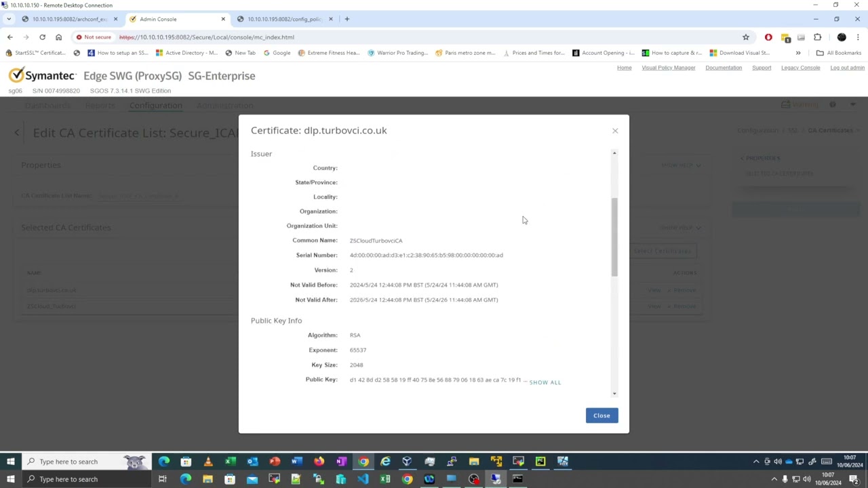This screenshot has width=868, height=488.
Task: Expand the hidden bookmarks chevron
Action: click(798, 53)
